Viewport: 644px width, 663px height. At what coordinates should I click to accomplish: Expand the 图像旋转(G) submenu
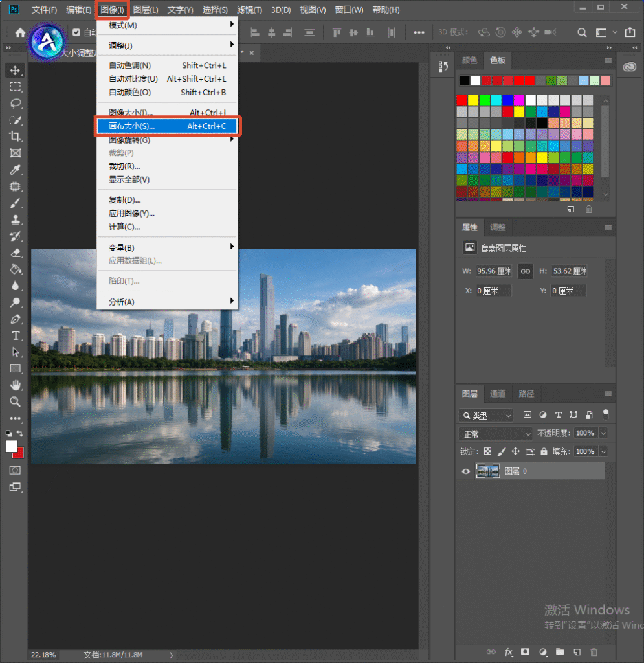tap(167, 140)
